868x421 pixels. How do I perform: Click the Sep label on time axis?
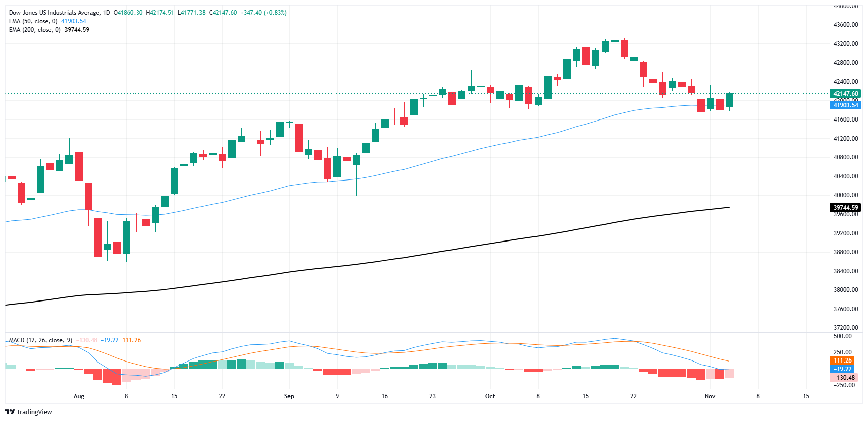click(289, 396)
